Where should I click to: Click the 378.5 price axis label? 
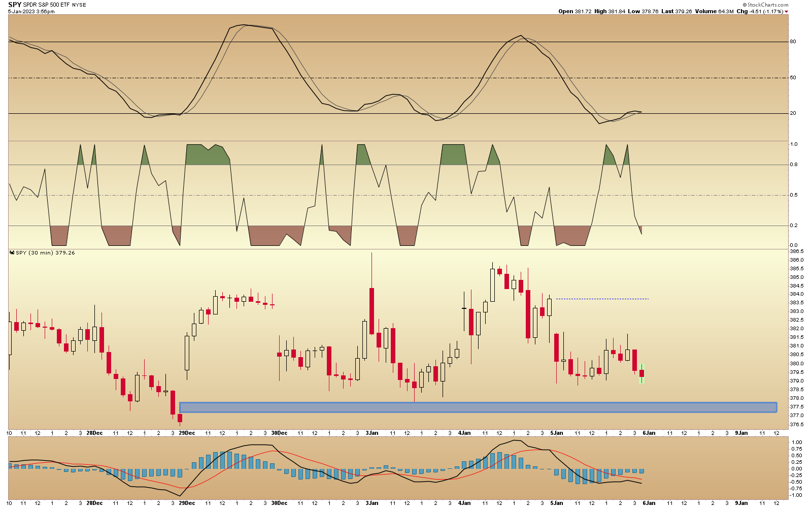(x=797, y=390)
